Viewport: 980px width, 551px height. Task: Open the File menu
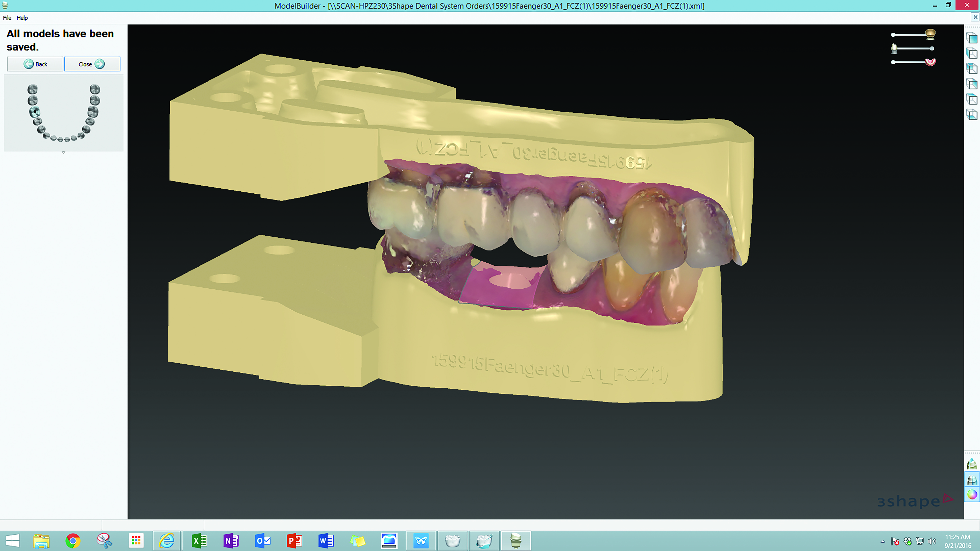(7, 18)
